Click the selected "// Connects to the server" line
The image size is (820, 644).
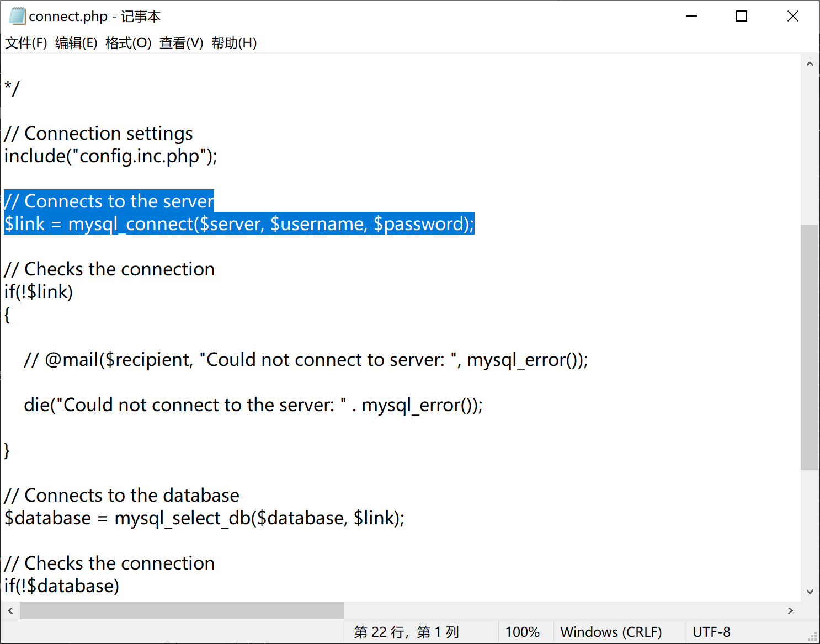click(109, 201)
